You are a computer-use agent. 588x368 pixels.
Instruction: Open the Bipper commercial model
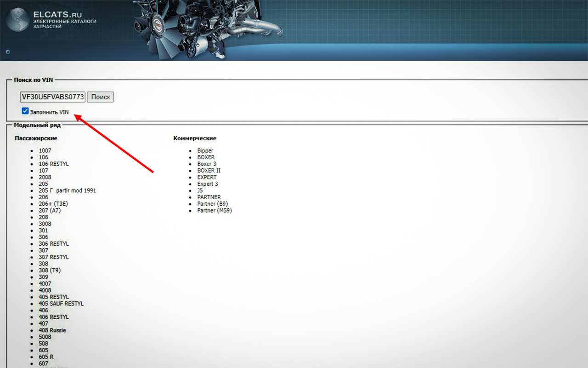[x=205, y=150]
